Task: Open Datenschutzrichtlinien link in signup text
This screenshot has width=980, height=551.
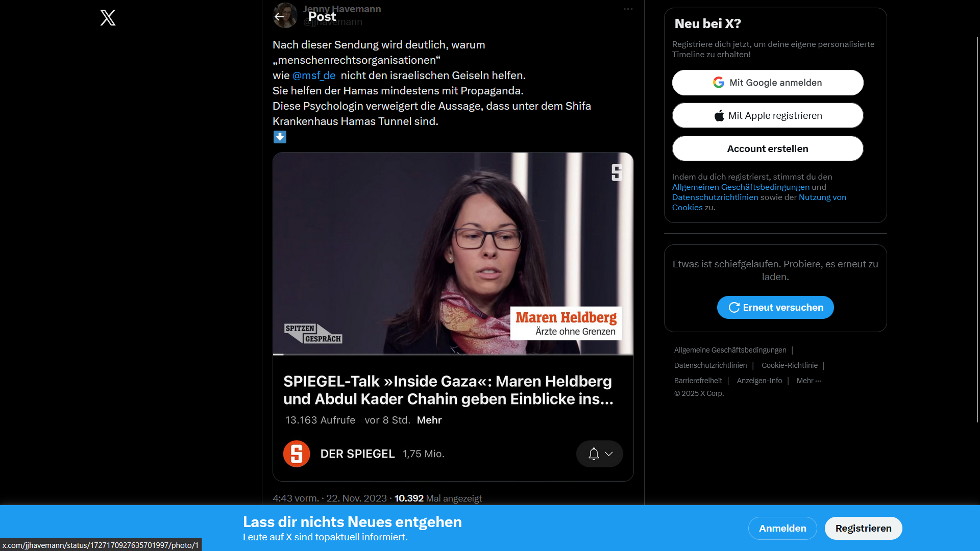Action: click(x=715, y=197)
